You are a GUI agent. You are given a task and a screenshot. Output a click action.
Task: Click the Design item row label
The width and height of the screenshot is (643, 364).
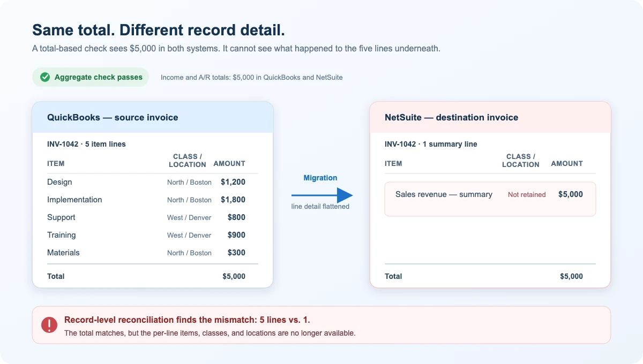point(59,182)
